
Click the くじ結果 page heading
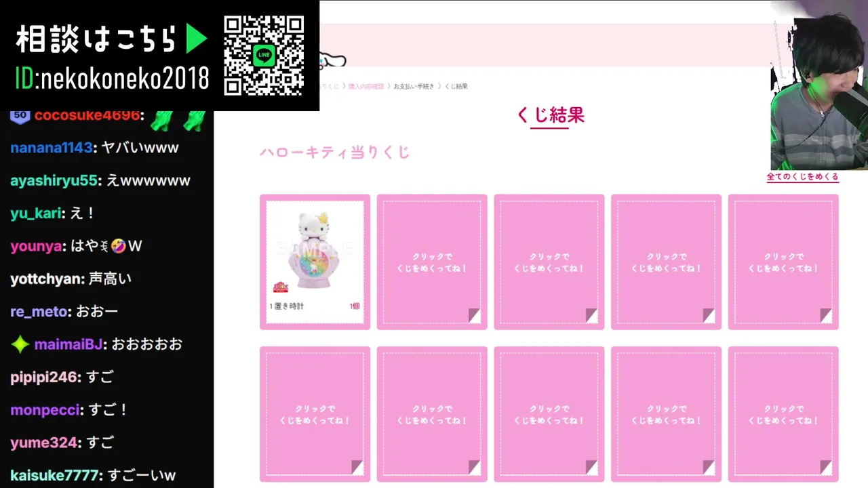[x=550, y=115]
